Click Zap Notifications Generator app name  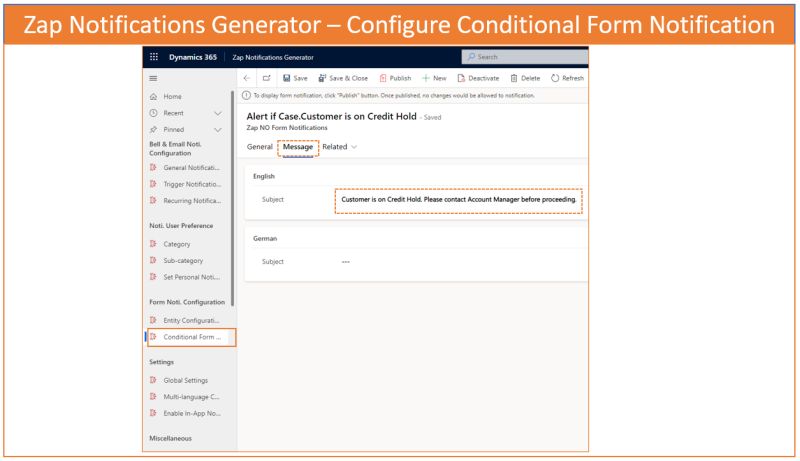273,57
